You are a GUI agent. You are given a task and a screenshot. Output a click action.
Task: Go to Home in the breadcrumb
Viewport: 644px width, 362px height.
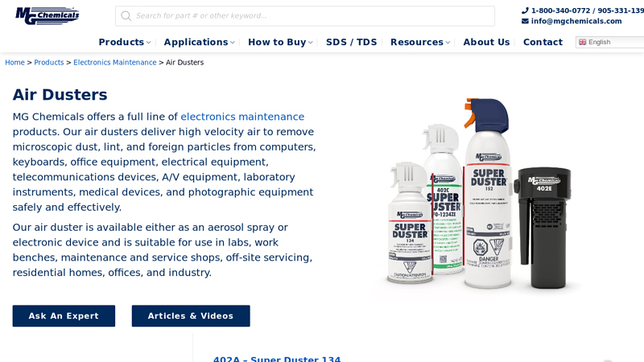(14, 63)
